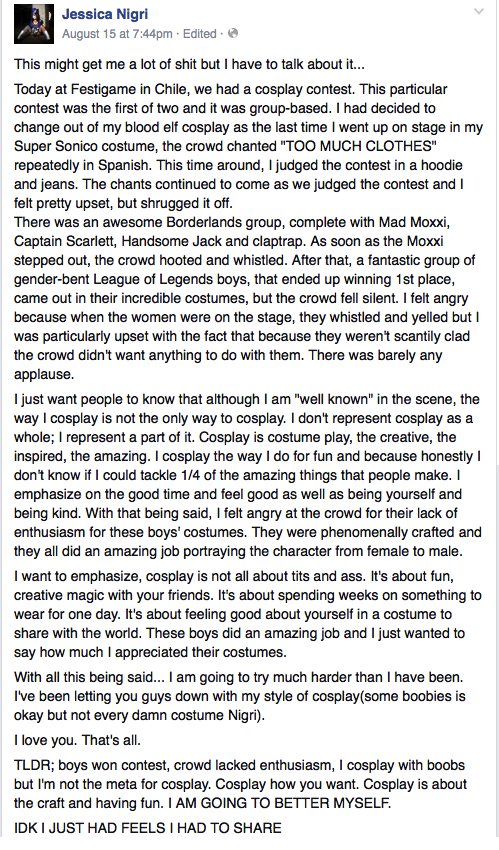The image size is (499, 850).
Task: Click the paragraph starting 'I just want people'
Action: tap(248, 476)
